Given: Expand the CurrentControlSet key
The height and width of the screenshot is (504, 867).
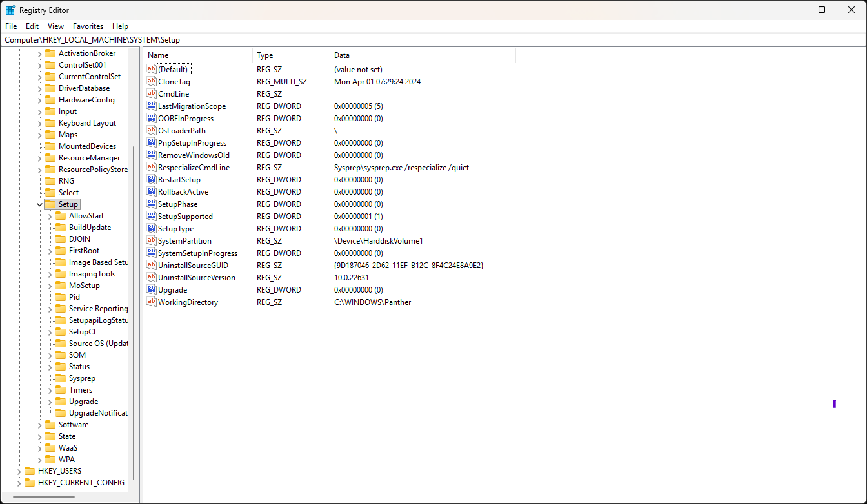Looking at the screenshot, I should pyautogui.click(x=40, y=77).
